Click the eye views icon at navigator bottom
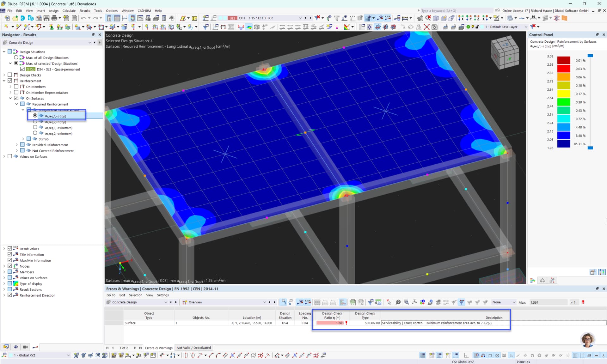Image resolution: width=607 pixels, height=364 pixels. click(15, 347)
